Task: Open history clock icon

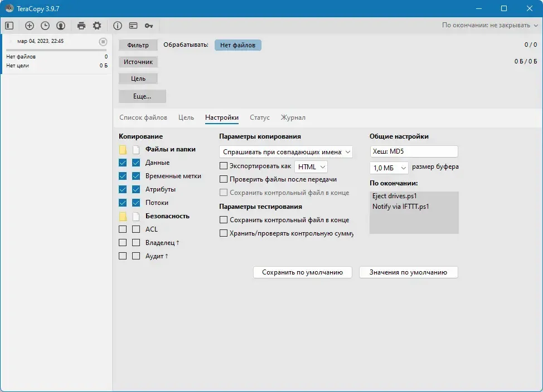Action: point(45,26)
